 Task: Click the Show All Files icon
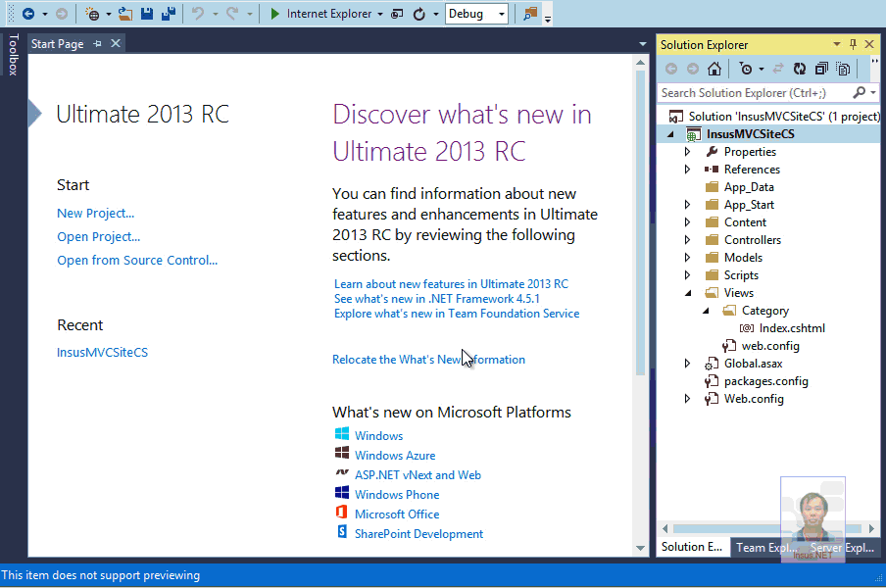click(843, 69)
